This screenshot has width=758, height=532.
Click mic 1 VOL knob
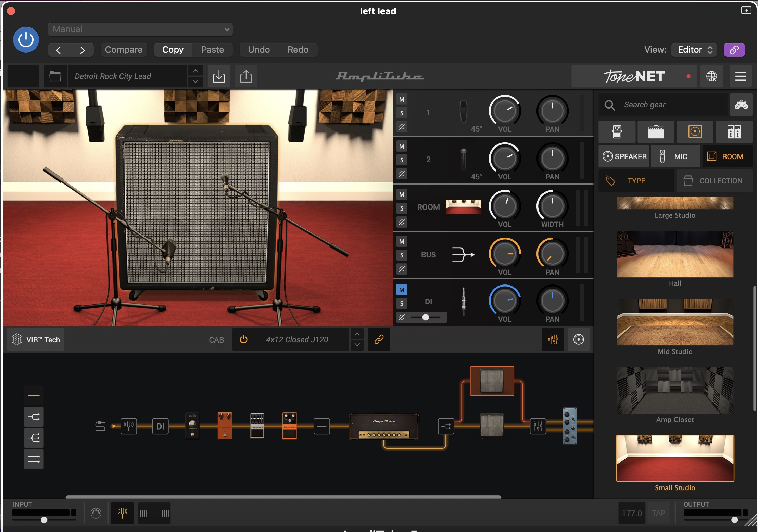pos(505,111)
